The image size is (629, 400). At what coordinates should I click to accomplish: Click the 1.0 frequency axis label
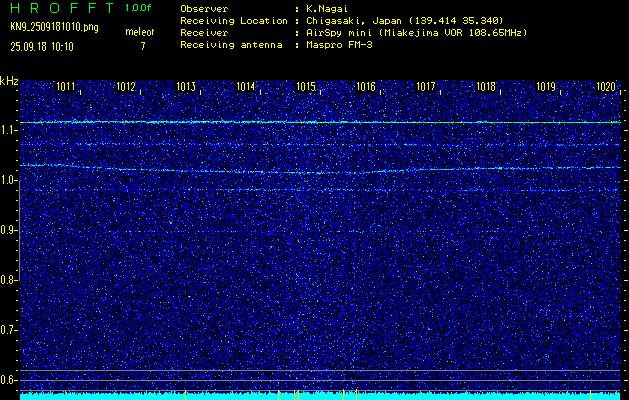tap(8, 181)
